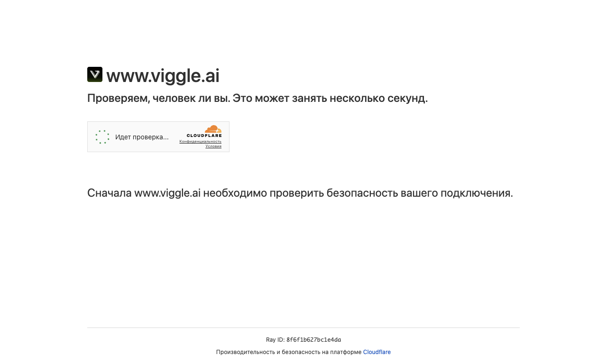Open the Cloudflare link in footer
The image size is (607, 364).
click(x=377, y=352)
